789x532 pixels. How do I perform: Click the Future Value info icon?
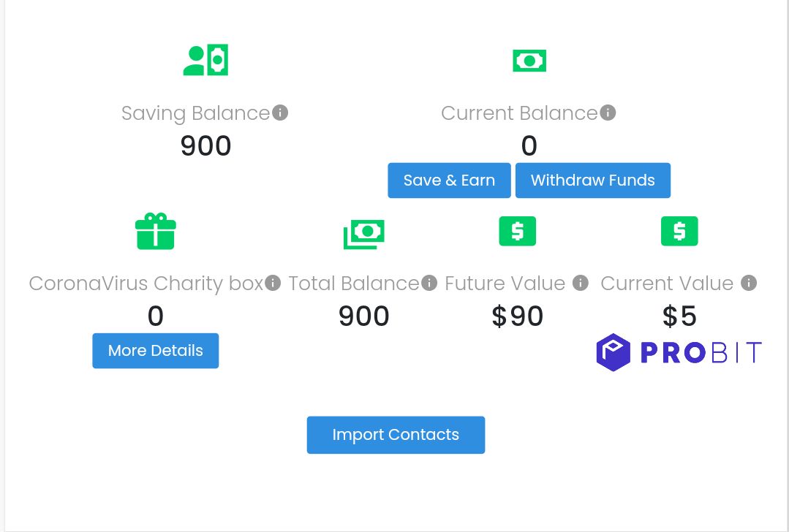click(x=580, y=283)
